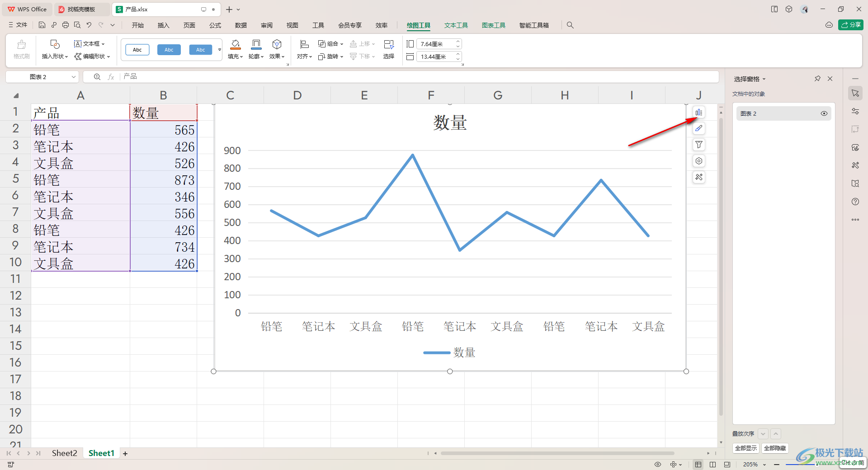Open chart elements button beside chart

(x=699, y=112)
